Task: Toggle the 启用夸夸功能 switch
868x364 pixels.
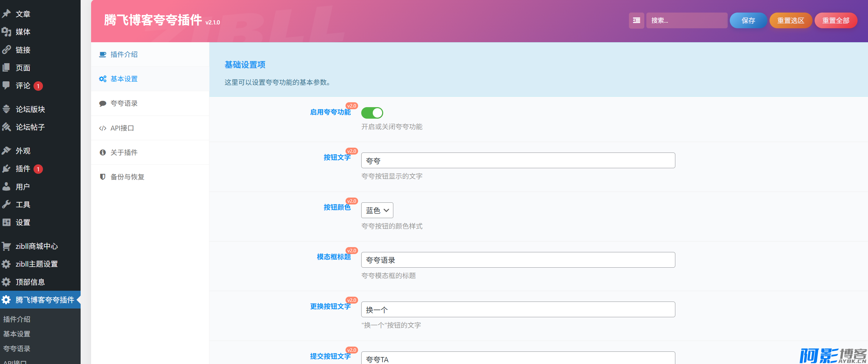Action: tap(372, 113)
